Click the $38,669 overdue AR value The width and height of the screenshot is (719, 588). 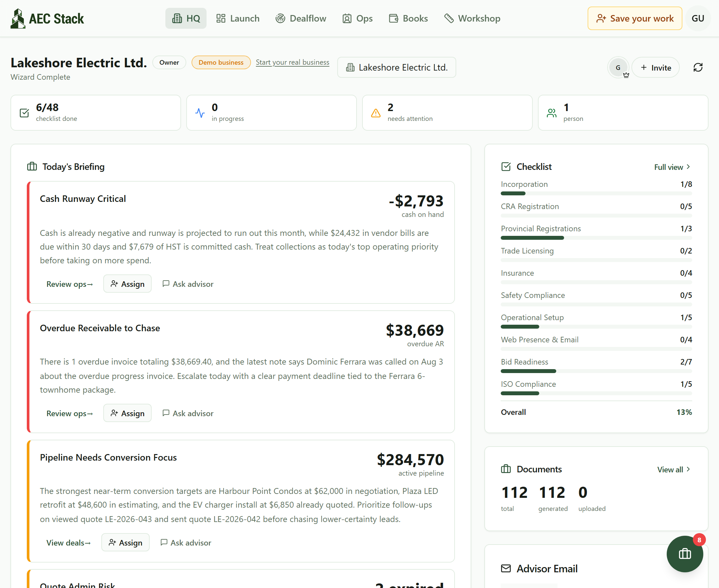click(415, 330)
